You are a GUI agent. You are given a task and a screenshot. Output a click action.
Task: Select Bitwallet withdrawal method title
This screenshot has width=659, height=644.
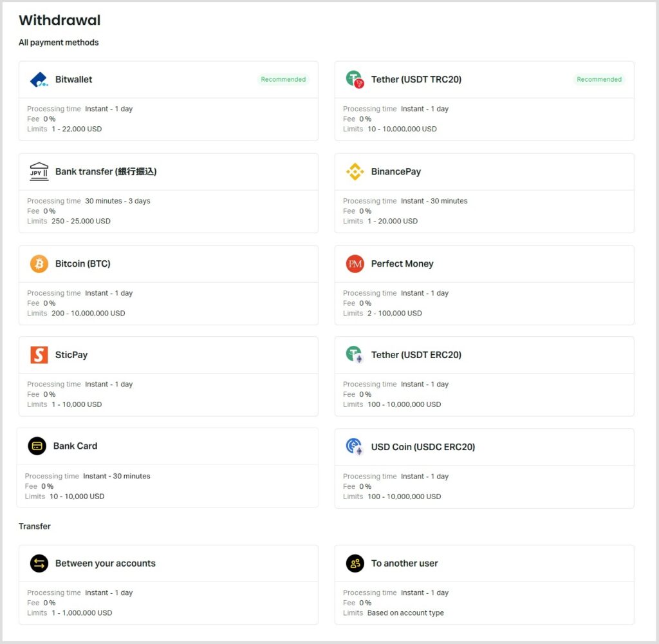point(73,80)
